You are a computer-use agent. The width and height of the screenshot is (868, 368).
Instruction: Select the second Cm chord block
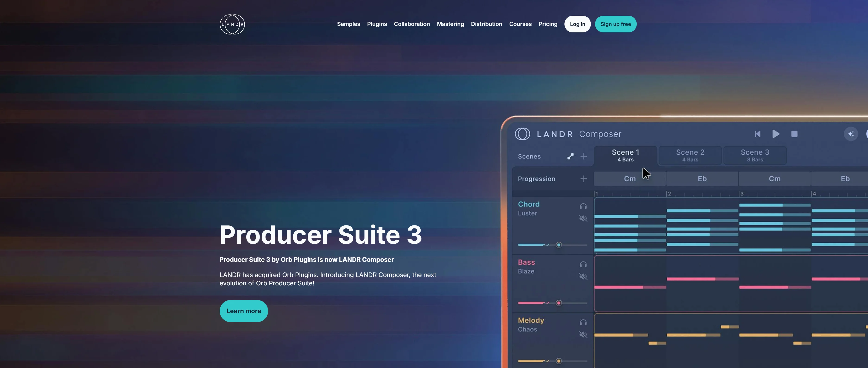[774, 179]
